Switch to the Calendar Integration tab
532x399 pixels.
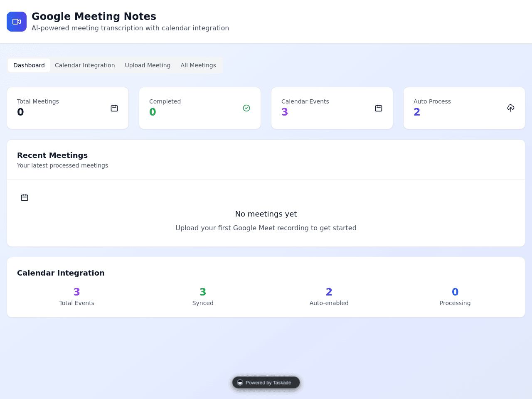click(x=85, y=65)
